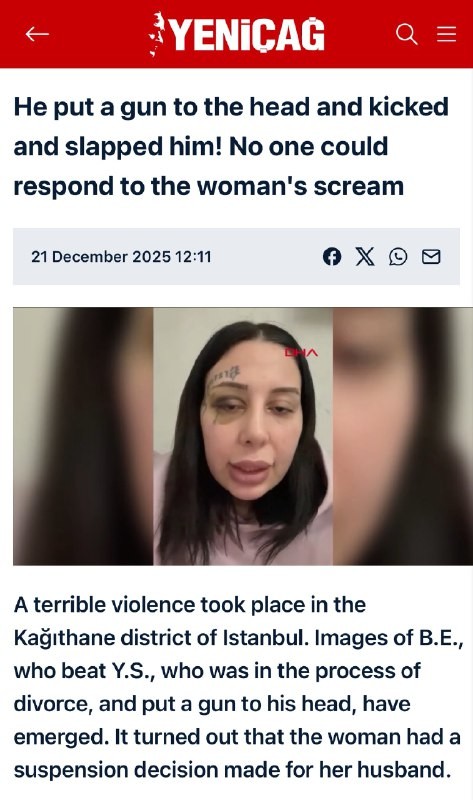Screen dimensions: 473x800
Task: Open the search magnifier icon
Action: 406,34
